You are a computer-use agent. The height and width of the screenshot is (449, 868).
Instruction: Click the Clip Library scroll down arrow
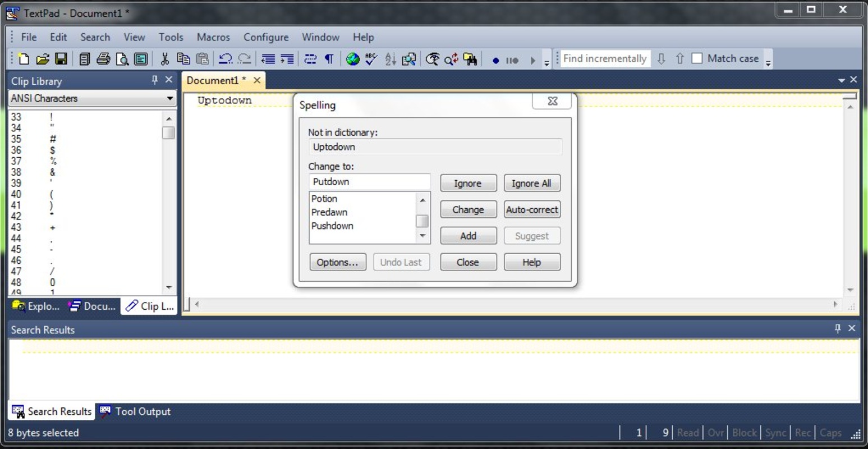tap(169, 288)
